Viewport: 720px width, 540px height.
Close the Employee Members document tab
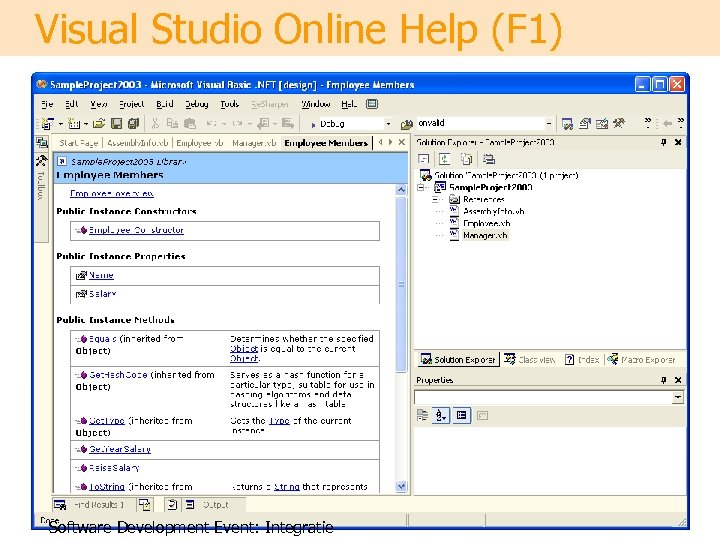pyautogui.click(x=402, y=142)
